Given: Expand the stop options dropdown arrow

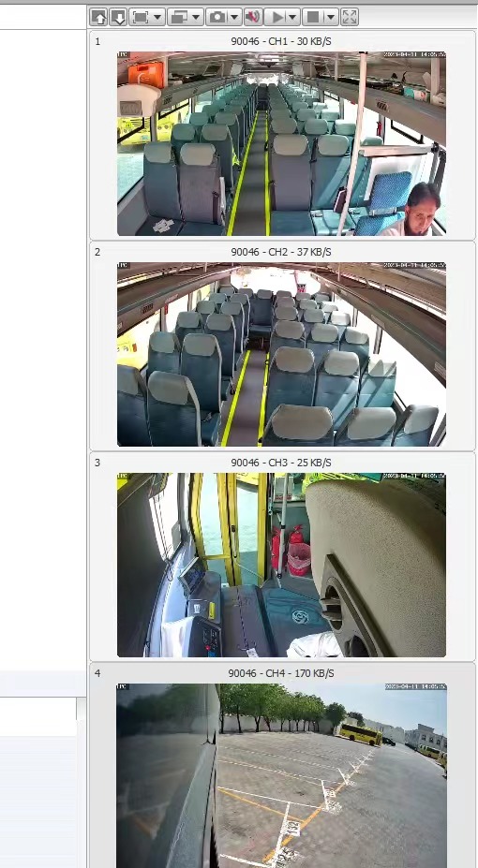Looking at the screenshot, I should click(331, 17).
